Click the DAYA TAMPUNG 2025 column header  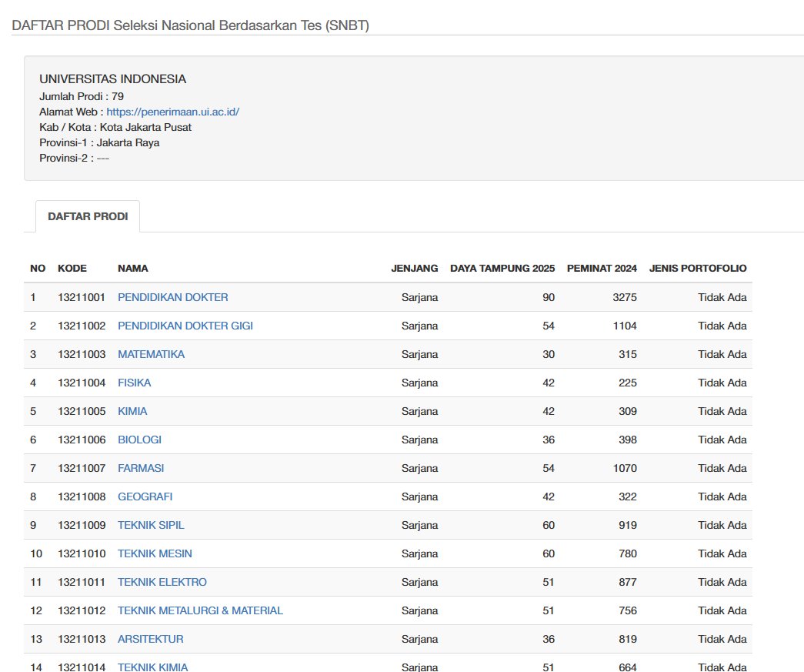(502, 269)
